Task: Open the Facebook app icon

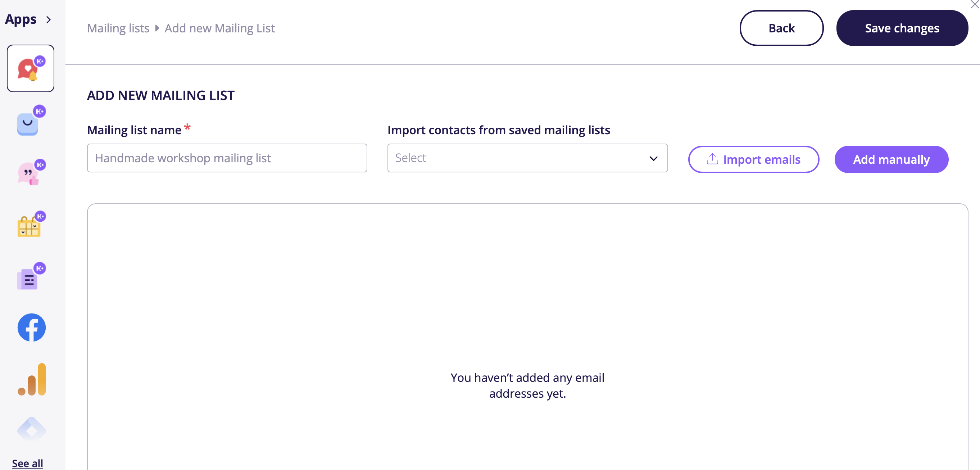Action: tap(32, 327)
